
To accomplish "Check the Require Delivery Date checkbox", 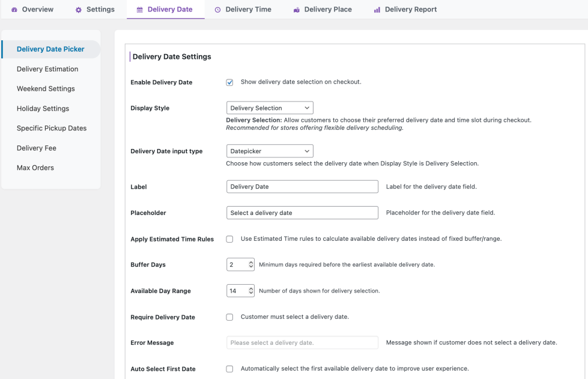I will [x=229, y=317].
